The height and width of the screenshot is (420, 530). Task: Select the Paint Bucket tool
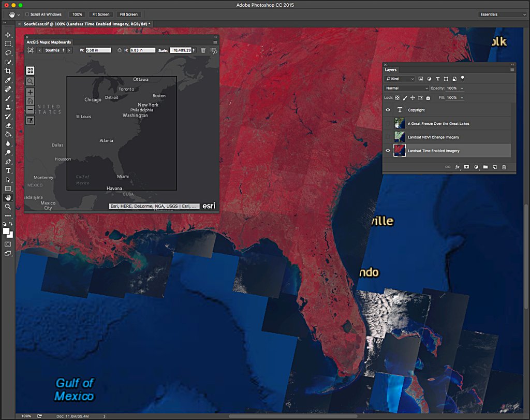click(x=8, y=135)
